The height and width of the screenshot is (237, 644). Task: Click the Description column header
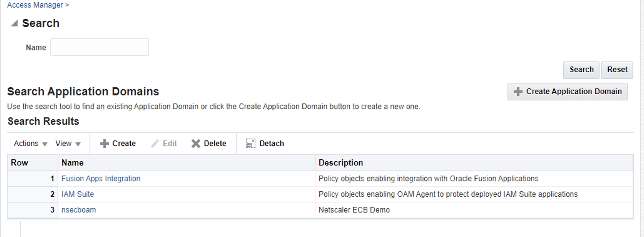click(340, 163)
